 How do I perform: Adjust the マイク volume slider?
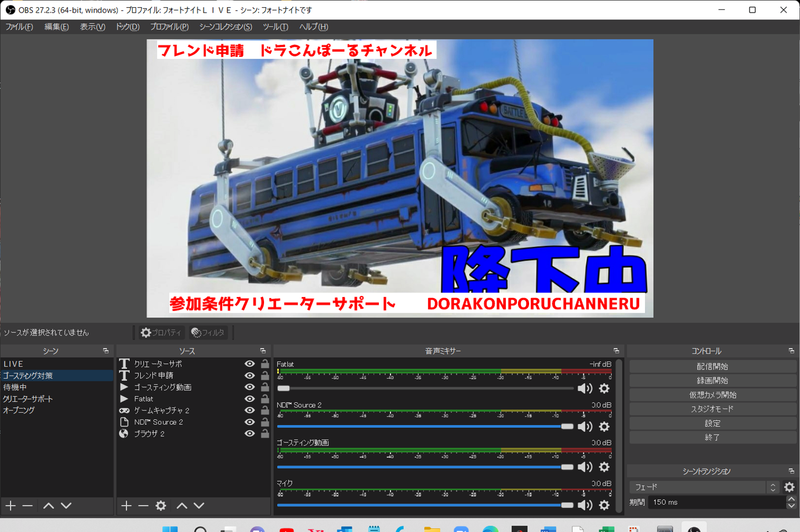(x=425, y=505)
